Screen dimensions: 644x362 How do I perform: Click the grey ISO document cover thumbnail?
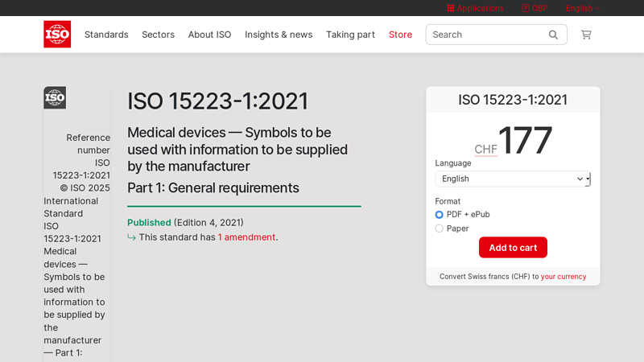55,97
